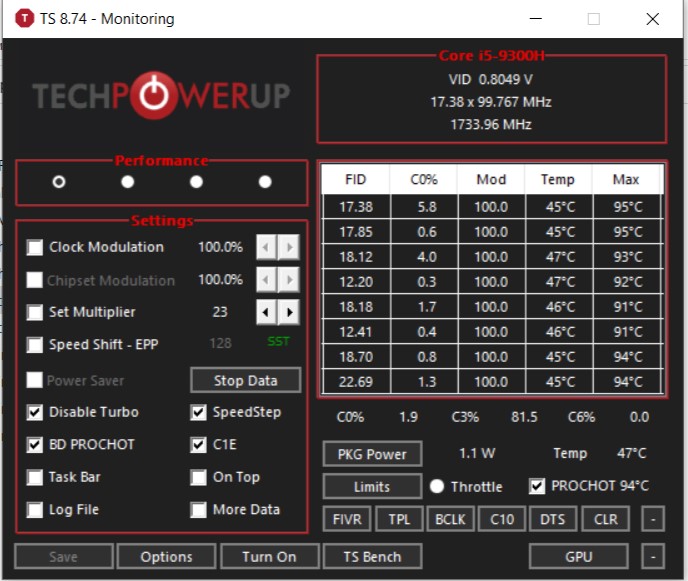Click the minus button next to CLR
688x581 pixels.
pos(653,519)
